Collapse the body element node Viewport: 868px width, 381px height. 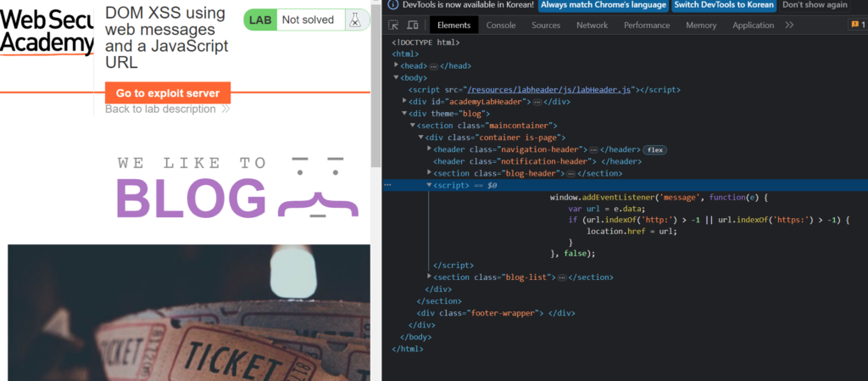coord(397,77)
